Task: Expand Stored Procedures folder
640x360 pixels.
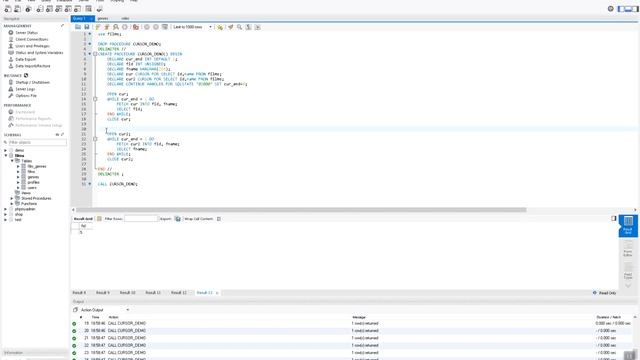Action: [12, 198]
